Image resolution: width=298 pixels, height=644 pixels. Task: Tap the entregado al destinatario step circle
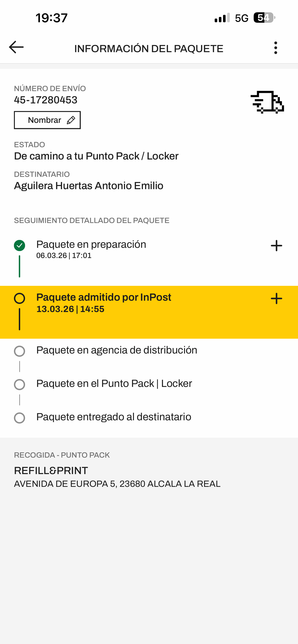tap(19, 418)
